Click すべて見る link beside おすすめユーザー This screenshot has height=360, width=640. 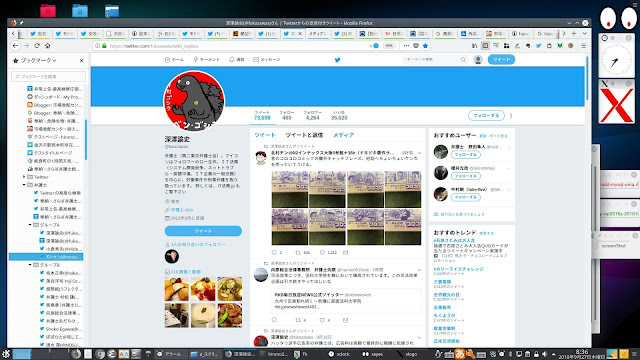pyautogui.click(x=498, y=136)
